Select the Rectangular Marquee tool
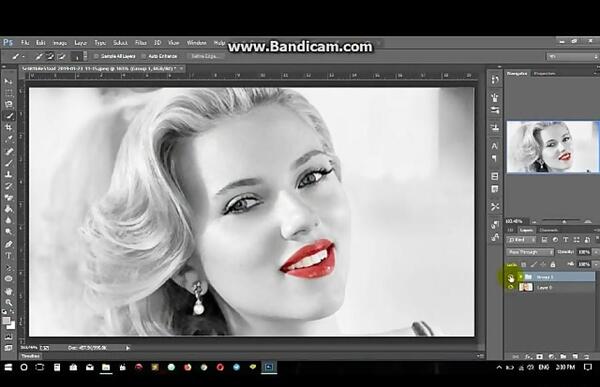Screen dimensions: 600x387 (8, 93)
